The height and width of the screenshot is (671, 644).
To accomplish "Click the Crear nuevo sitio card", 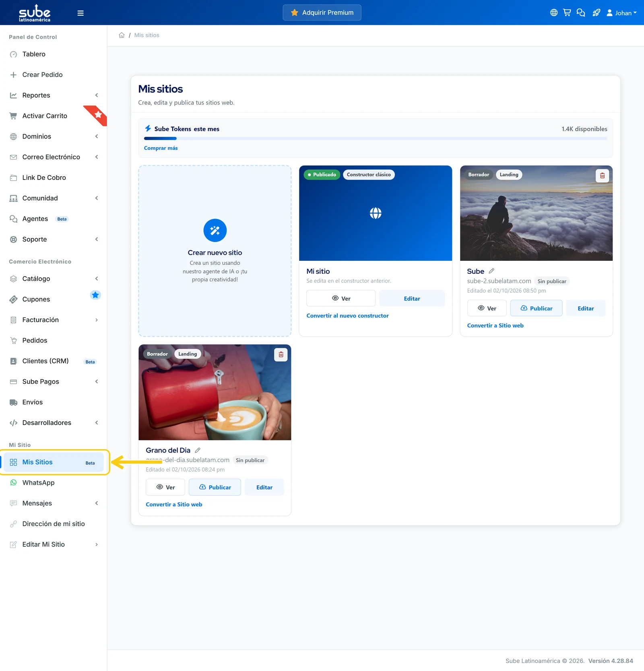I will click(x=215, y=251).
